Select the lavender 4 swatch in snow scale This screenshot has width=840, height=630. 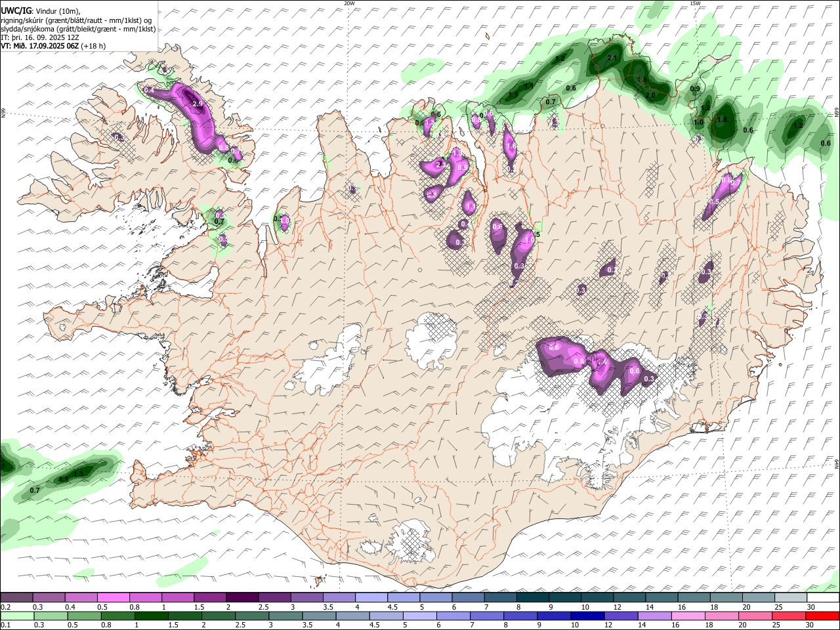click(371, 598)
